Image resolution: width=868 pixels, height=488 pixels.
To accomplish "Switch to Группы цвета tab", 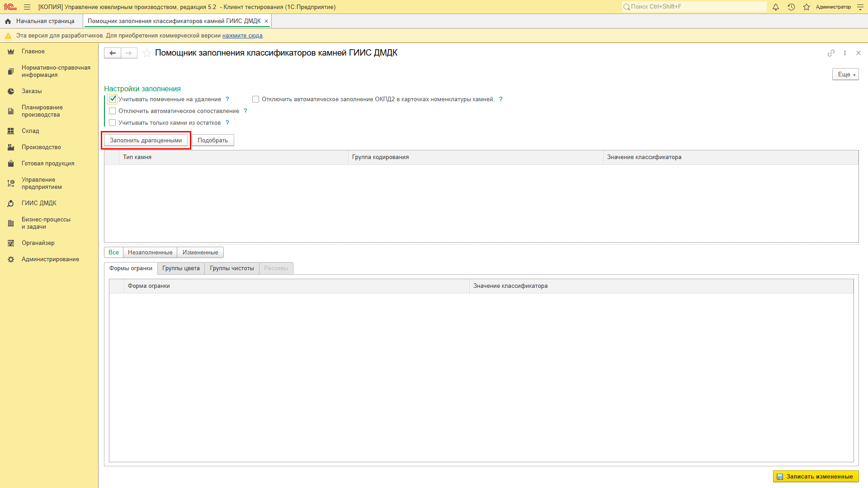I will click(x=181, y=268).
